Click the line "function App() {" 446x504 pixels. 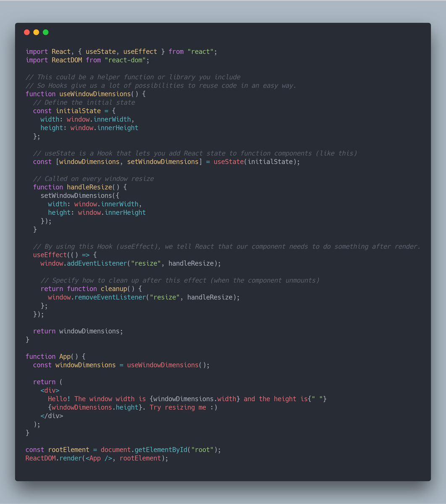[55, 357]
